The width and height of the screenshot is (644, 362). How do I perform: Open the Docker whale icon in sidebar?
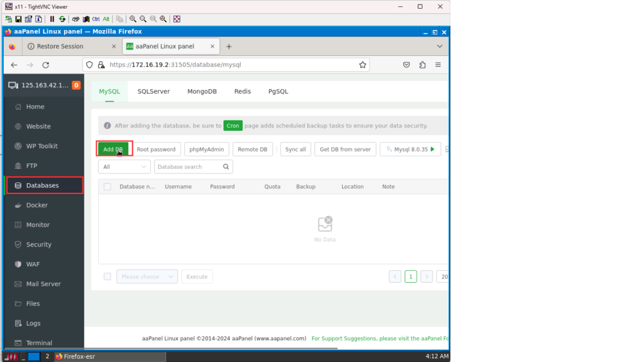click(18, 206)
